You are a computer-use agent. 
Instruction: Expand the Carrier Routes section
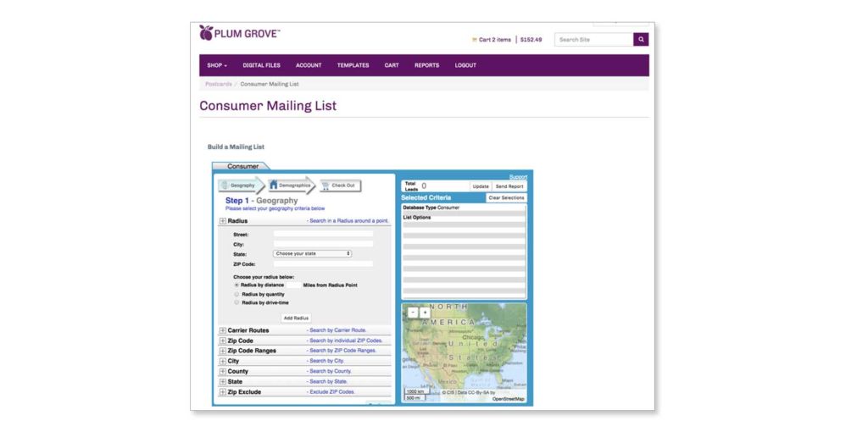pyautogui.click(x=223, y=330)
